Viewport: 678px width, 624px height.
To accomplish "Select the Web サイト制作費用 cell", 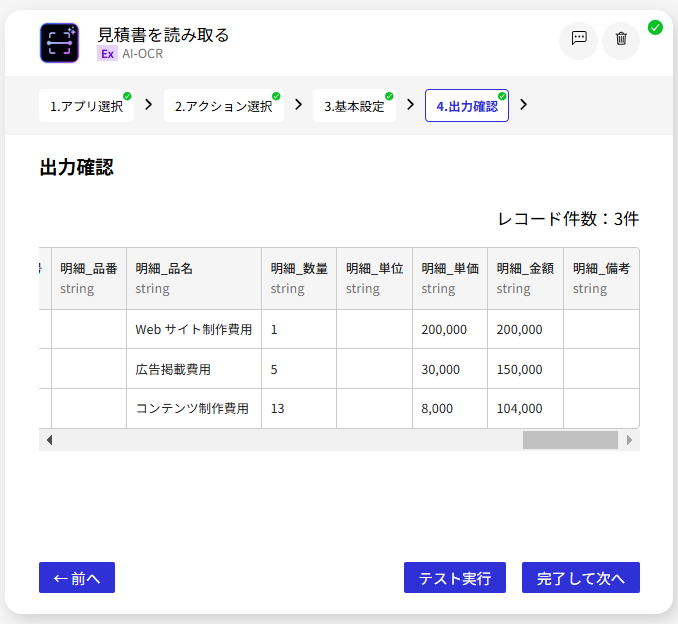I will click(194, 330).
